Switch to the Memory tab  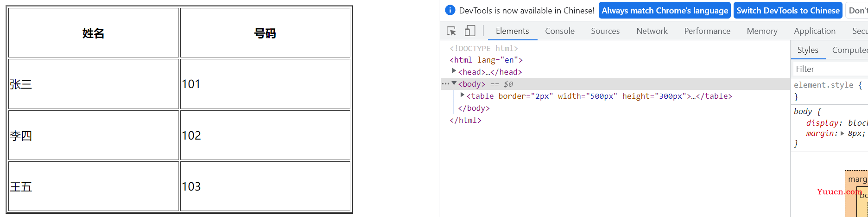click(762, 31)
